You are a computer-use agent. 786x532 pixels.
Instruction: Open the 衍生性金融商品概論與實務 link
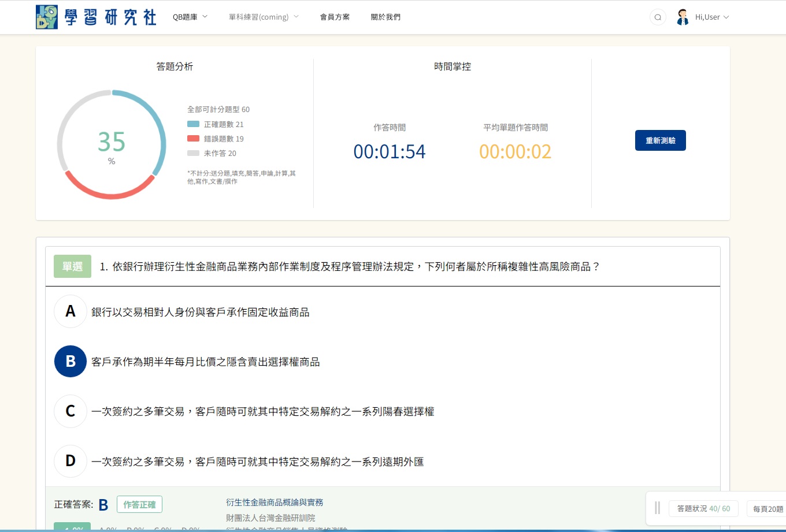tap(275, 503)
